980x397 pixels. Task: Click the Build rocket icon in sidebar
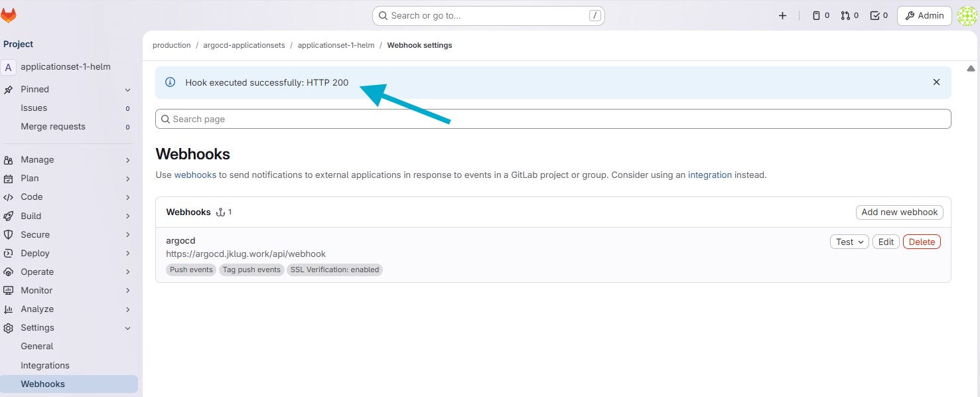point(9,216)
